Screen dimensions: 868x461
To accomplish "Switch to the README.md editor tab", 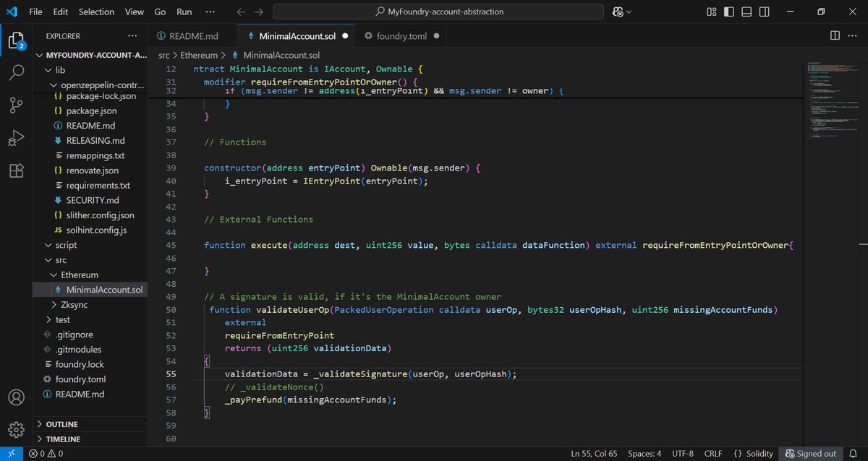I will point(192,35).
